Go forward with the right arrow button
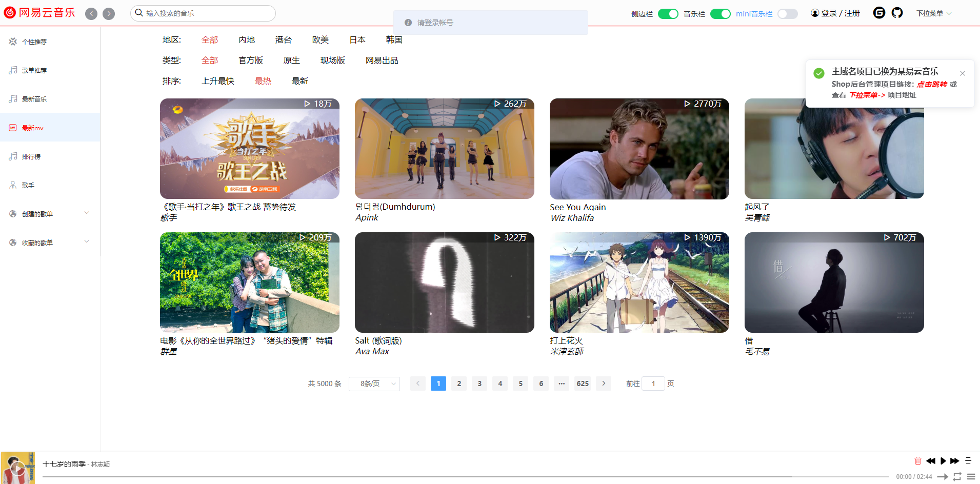This screenshot has width=980, height=484. tap(109, 14)
